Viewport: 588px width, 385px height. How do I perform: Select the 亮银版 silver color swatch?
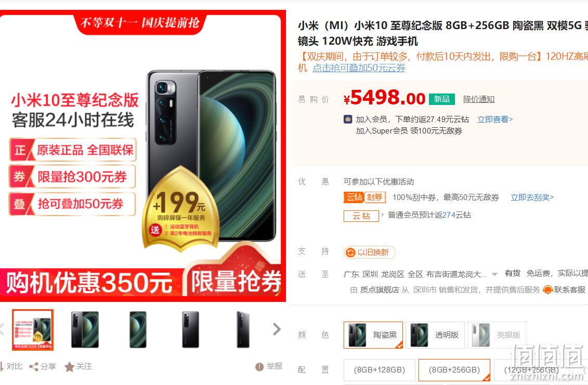pos(497,335)
